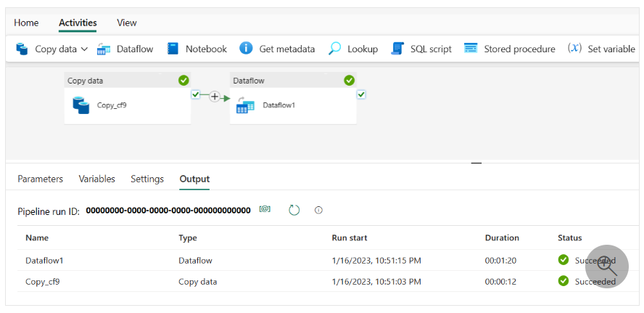Select the Dataflow1 row name

tap(45, 260)
